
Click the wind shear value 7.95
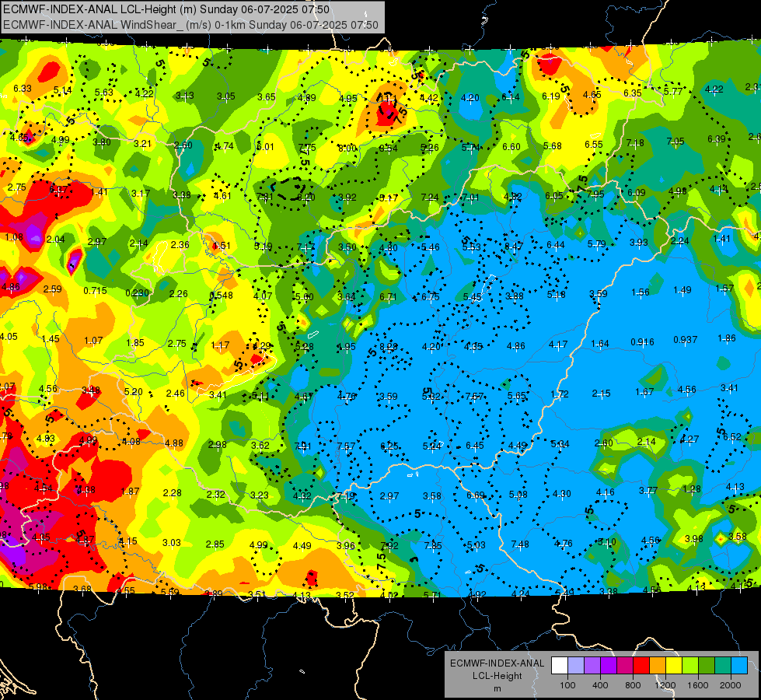595,194
